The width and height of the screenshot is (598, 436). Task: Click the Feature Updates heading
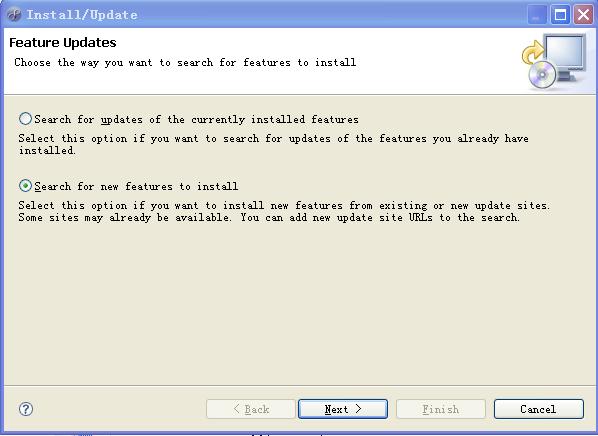click(63, 42)
